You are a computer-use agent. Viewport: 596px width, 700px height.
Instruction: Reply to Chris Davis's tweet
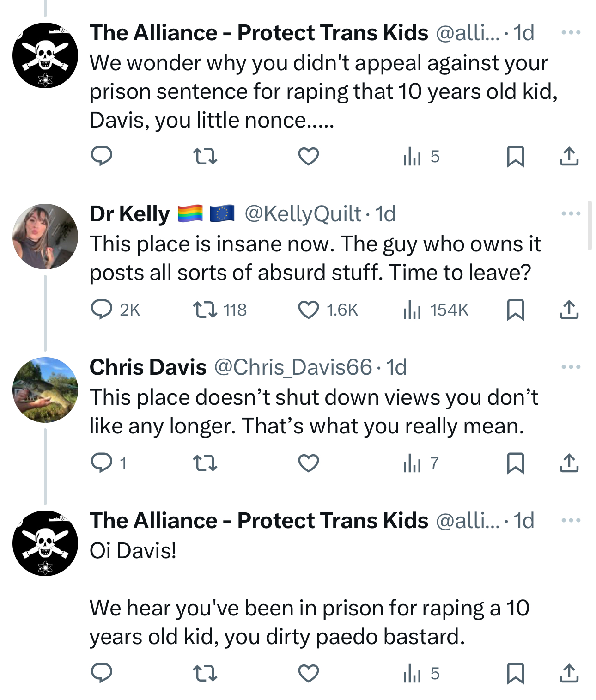click(x=101, y=463)
